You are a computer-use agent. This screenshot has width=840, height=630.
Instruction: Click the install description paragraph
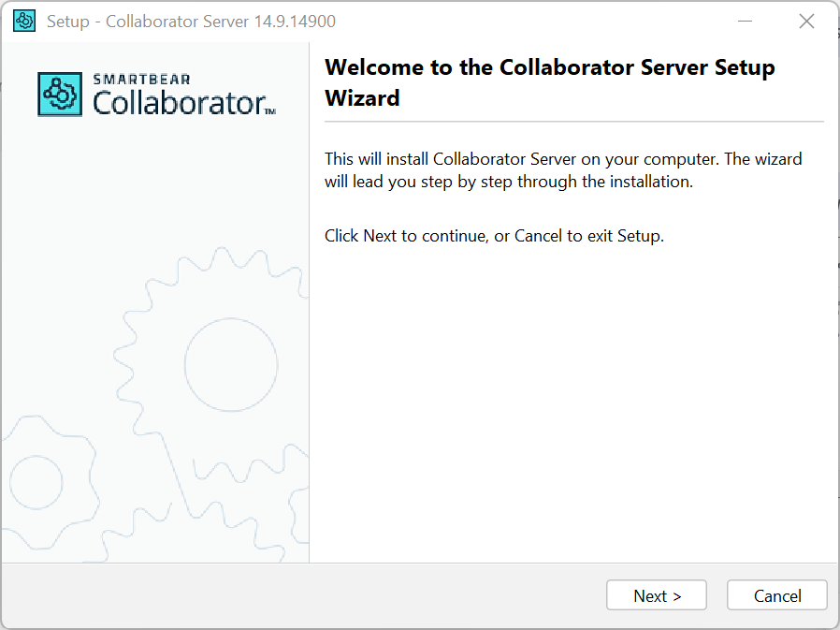tap(562, 169)
